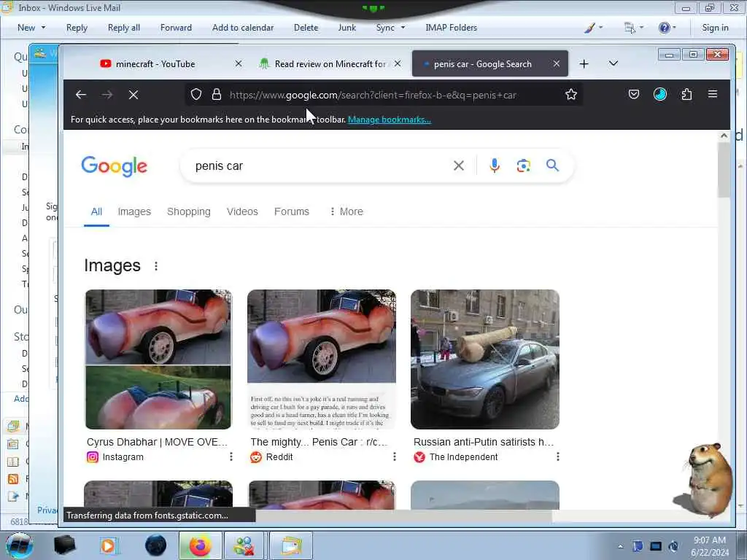Open the paintbrush colorizer dropdown in Live Mail
This screenshot has height=560, width=747.
(x=594, y=28)
